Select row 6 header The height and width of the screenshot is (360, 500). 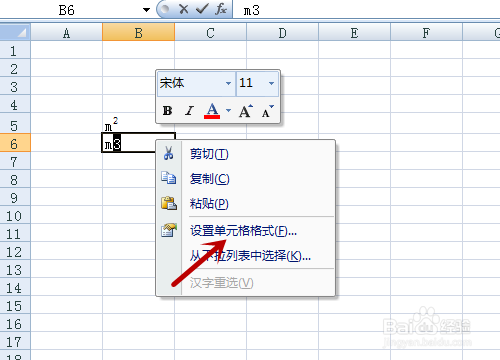click(x=15, y=144)
